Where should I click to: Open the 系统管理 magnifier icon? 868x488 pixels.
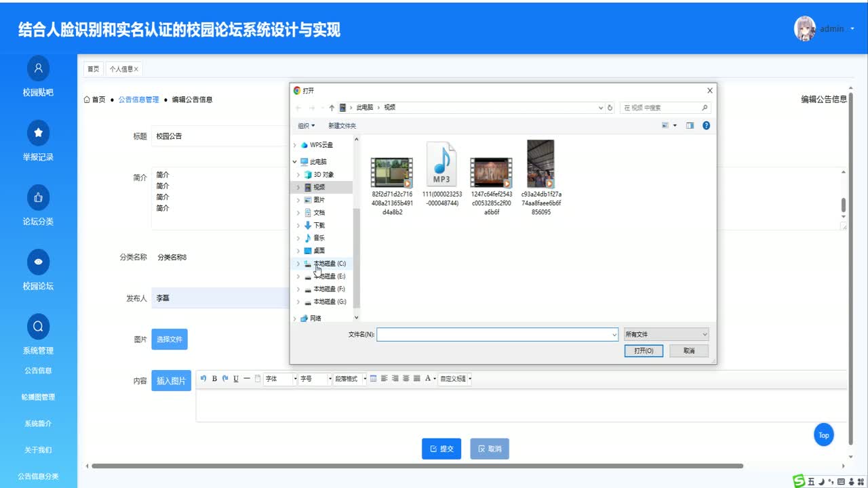pyautogui.click(x=38, y=326)
